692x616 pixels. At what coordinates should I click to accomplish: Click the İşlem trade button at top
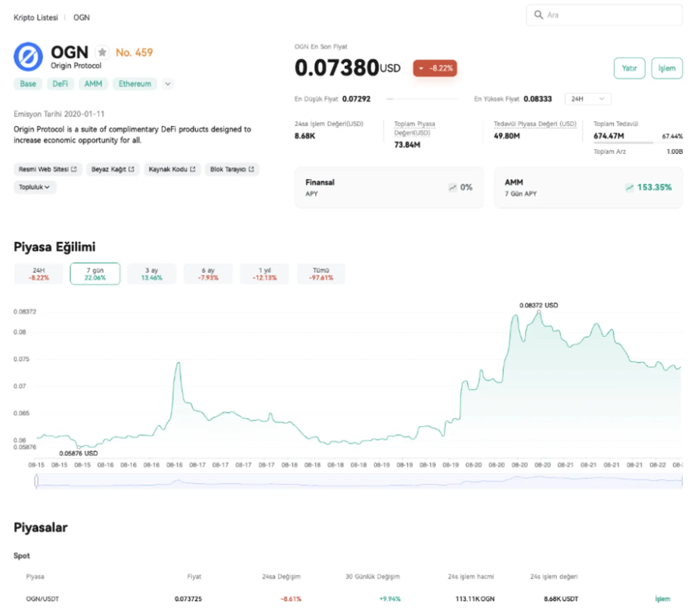click(x=666, y=68)
